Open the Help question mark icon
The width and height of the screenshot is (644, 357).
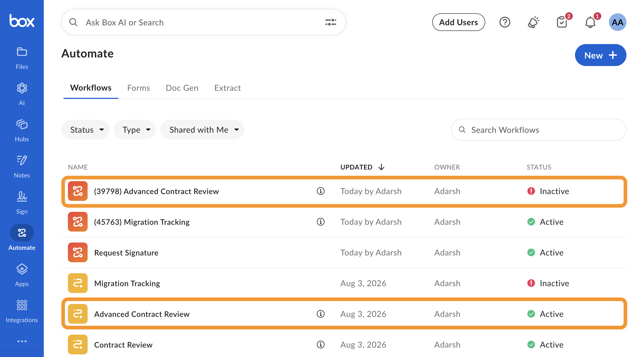[505, 22]
